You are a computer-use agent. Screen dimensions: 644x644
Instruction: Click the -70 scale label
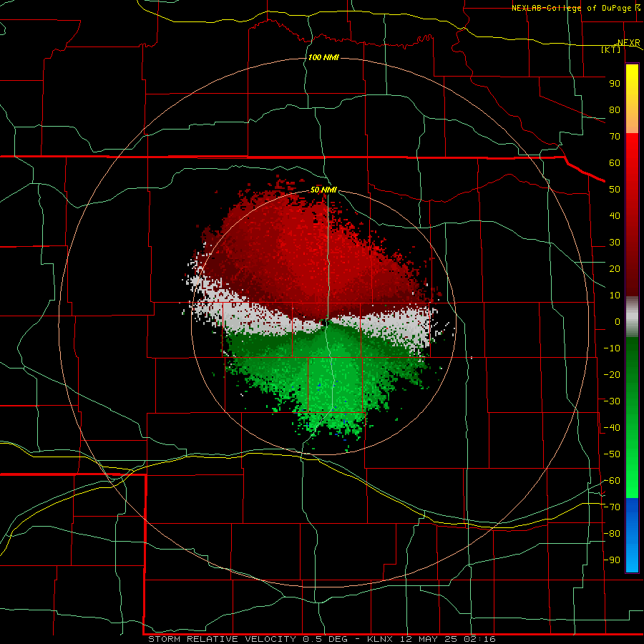click(x=612, y=507)
